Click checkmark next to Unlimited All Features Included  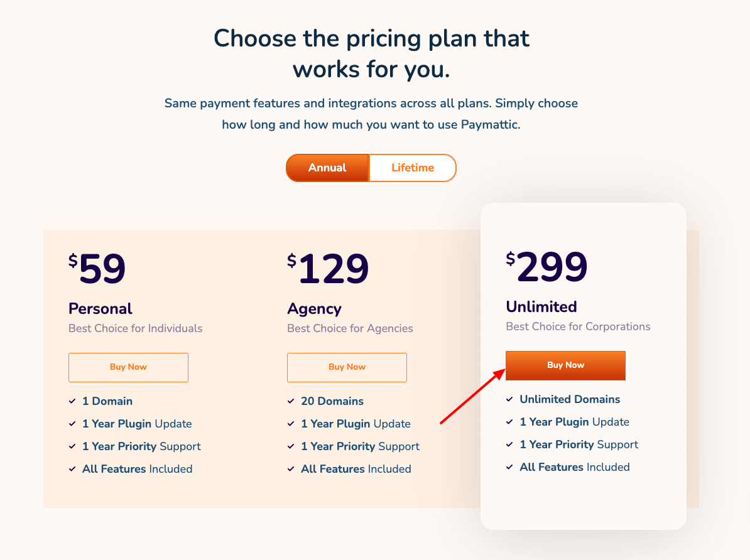click(x=509, y=467)
